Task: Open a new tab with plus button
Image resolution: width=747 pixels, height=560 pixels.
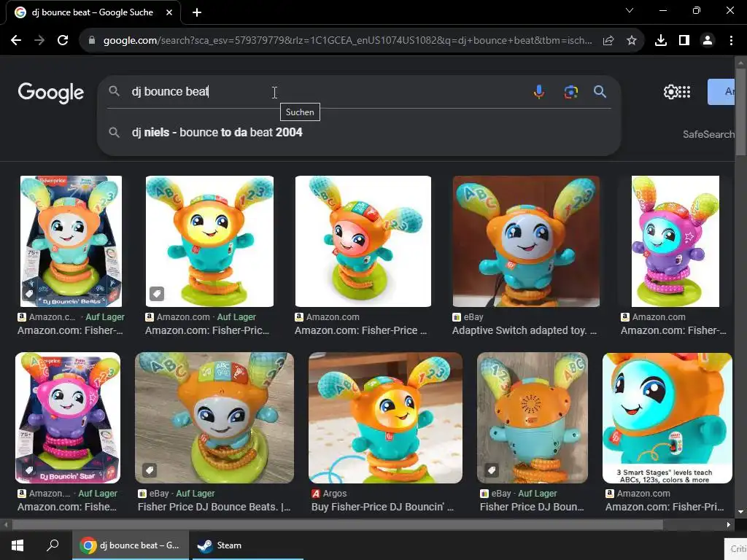Action: point(197,13)
